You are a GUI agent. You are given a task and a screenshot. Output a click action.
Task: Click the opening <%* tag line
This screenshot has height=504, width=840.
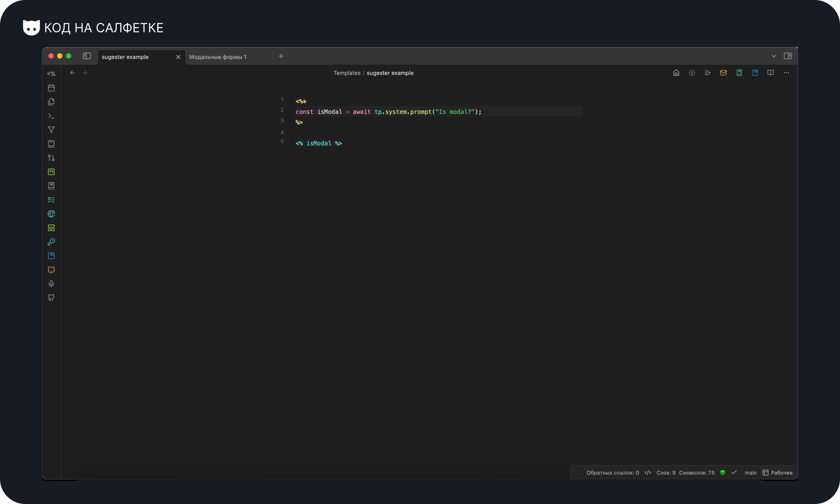(x=301, y=101)
